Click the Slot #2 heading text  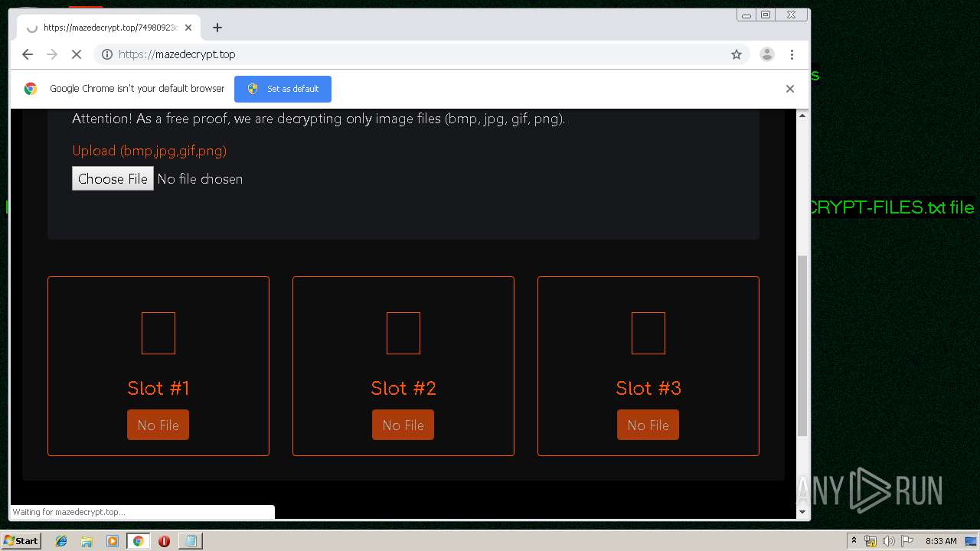point(403,388)
